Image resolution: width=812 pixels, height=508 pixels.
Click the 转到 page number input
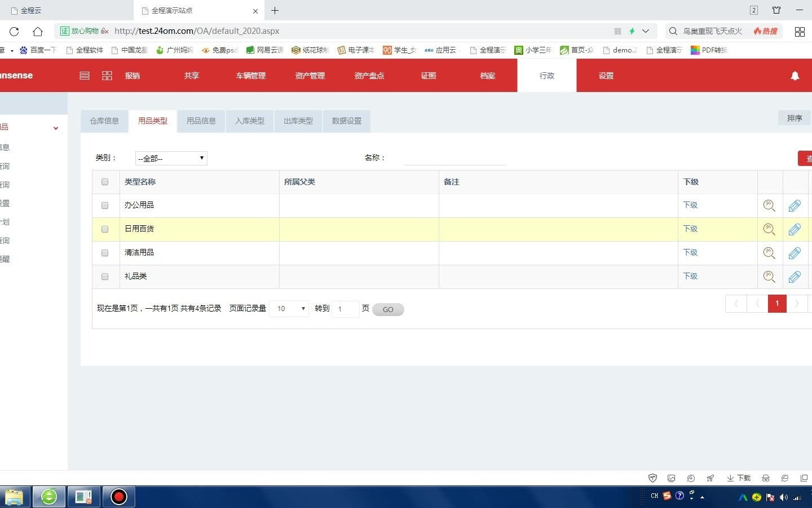tap(345, 309)
